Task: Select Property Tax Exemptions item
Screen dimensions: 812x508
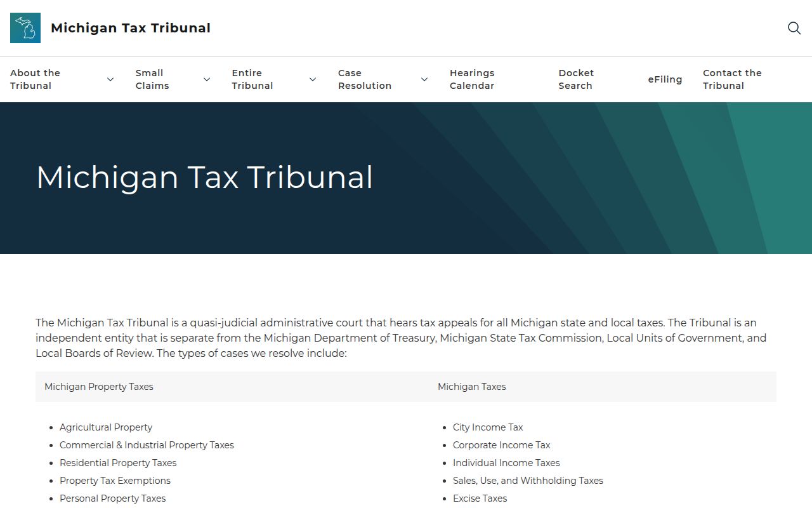Action: pyautogui.click(x=115, y=481)
